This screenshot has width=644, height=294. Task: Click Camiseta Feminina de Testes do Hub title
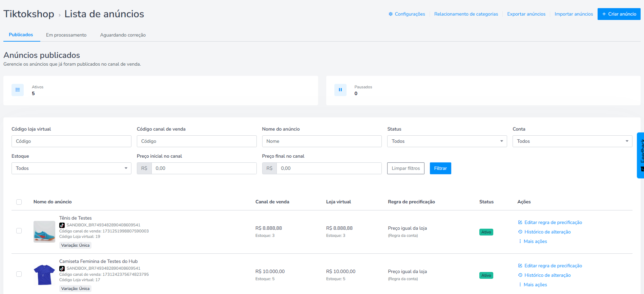pyautogui.click(x=99, y=261)
